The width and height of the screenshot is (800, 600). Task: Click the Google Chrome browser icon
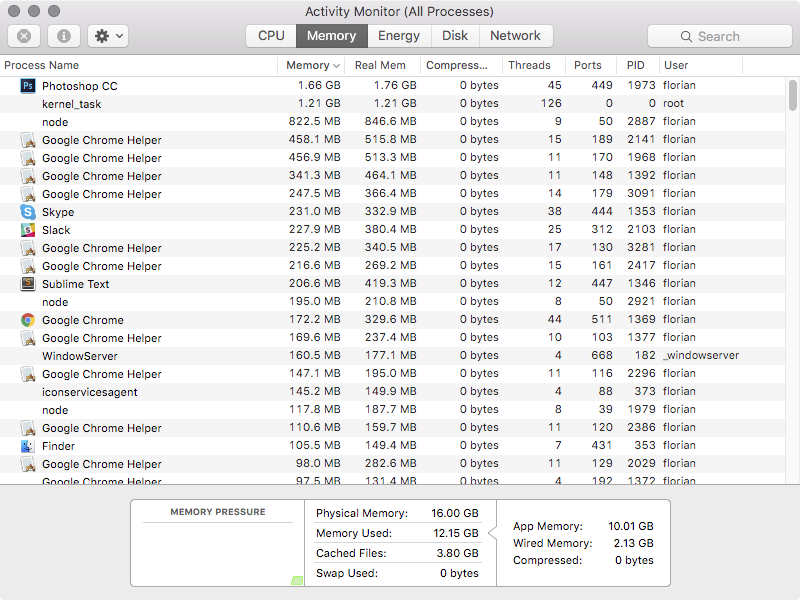(x=28, y=320)
